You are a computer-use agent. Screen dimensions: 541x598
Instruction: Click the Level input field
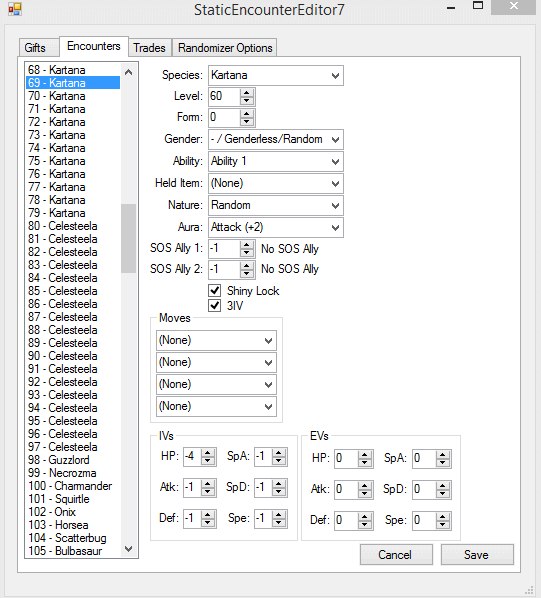tap(225, 96)
